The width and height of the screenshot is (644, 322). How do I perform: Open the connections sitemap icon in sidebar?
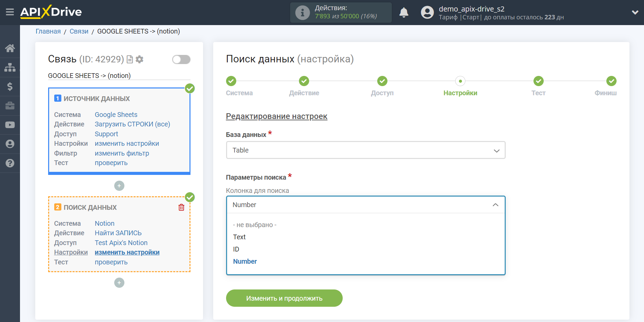tap(10, 67)
